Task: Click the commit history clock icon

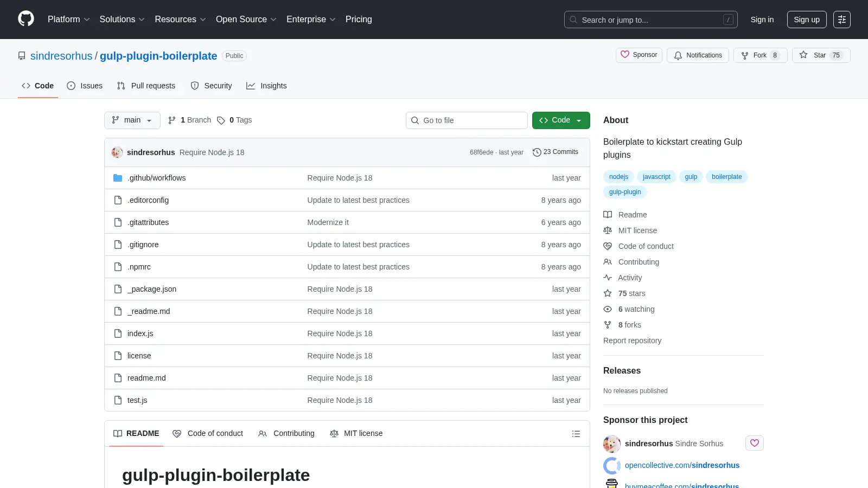Action: [x=537, y=152]
